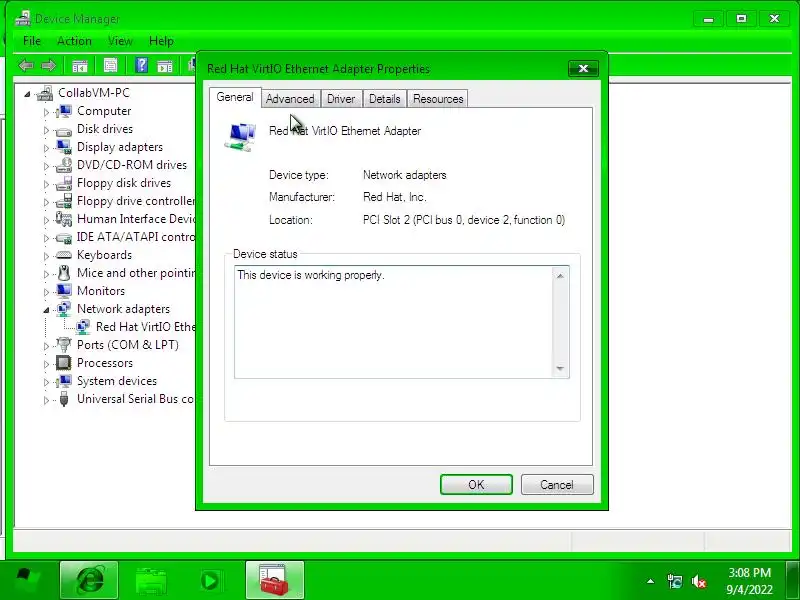Screen dimensions: 800x600
Task: Expand the Display adapters tree node
Action: (46, 148)
